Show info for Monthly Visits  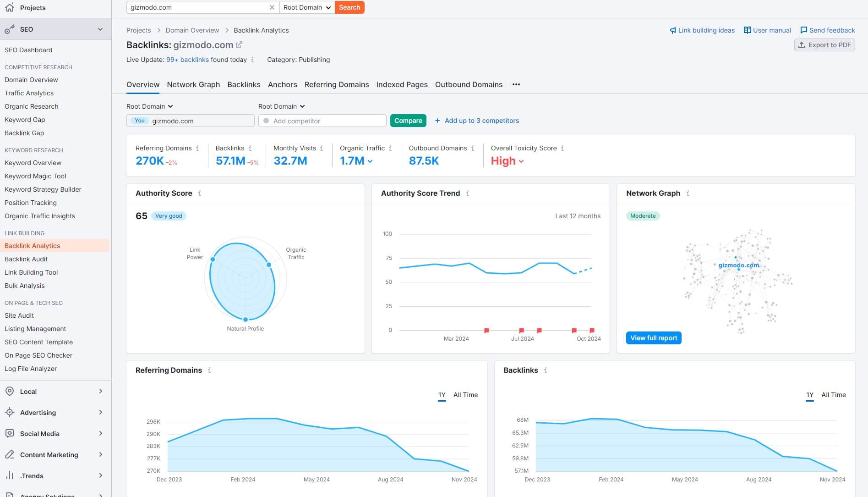(322, 148)
